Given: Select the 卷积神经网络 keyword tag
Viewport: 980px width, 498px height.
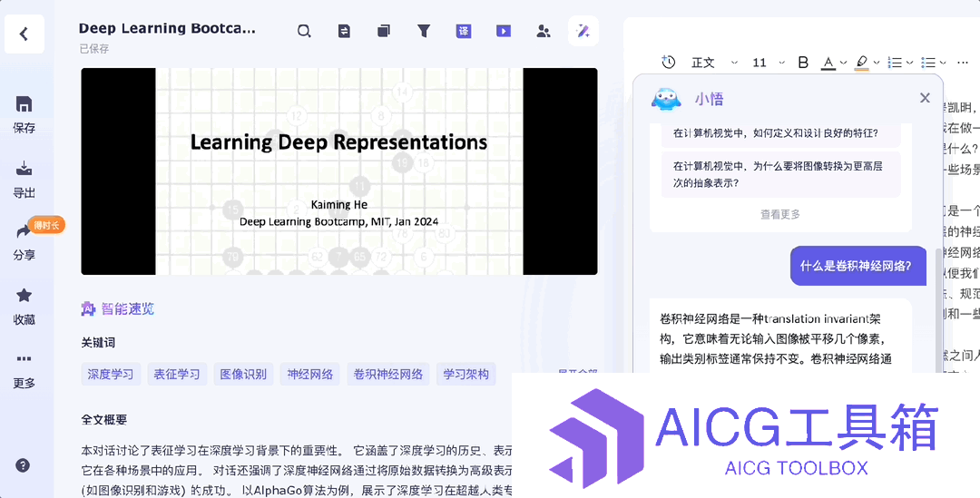Looking at the screenshot, I should 388,375.
